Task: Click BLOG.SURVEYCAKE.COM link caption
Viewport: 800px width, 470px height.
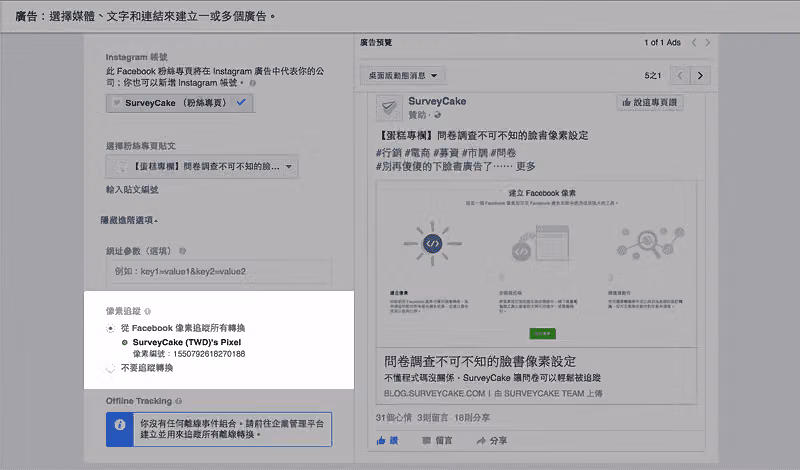Action: pyautogui.click(x=434, y=393)
